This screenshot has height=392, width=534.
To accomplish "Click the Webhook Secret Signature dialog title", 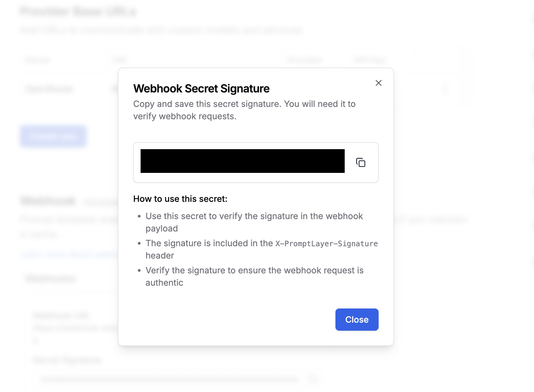I will [201, 88].
